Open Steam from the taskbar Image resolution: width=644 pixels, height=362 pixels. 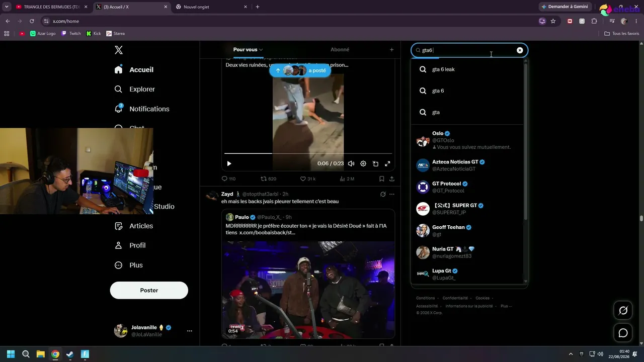point(69,354)
